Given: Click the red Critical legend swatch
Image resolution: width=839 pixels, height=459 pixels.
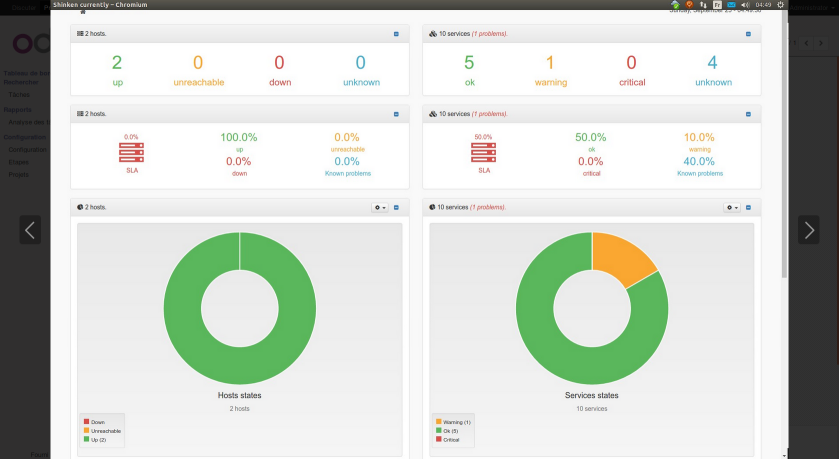Looking at the screenshot, I should 439,439.
